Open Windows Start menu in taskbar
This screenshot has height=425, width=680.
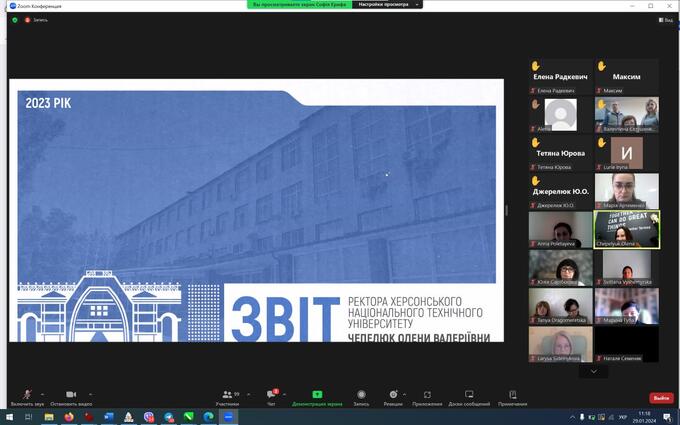point(8,416)
